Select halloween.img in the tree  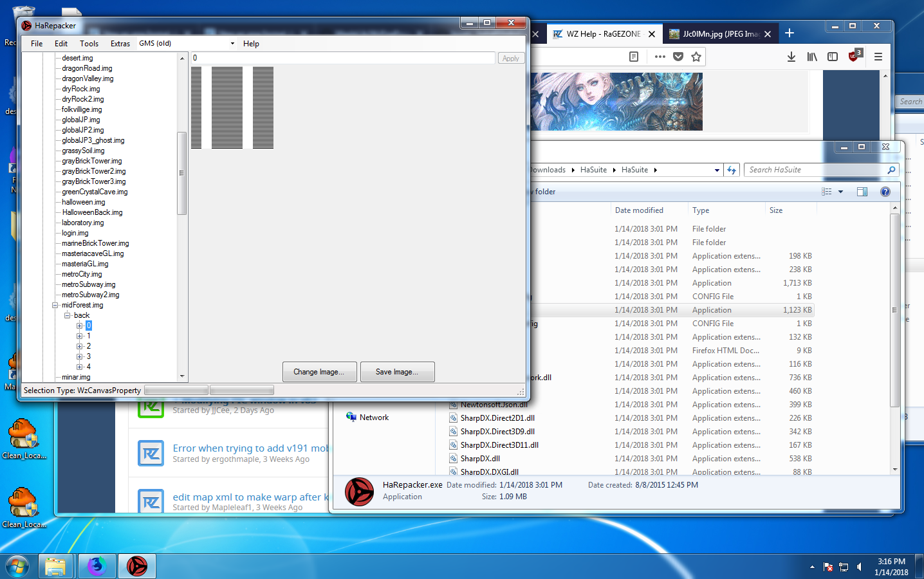[83, 202]
